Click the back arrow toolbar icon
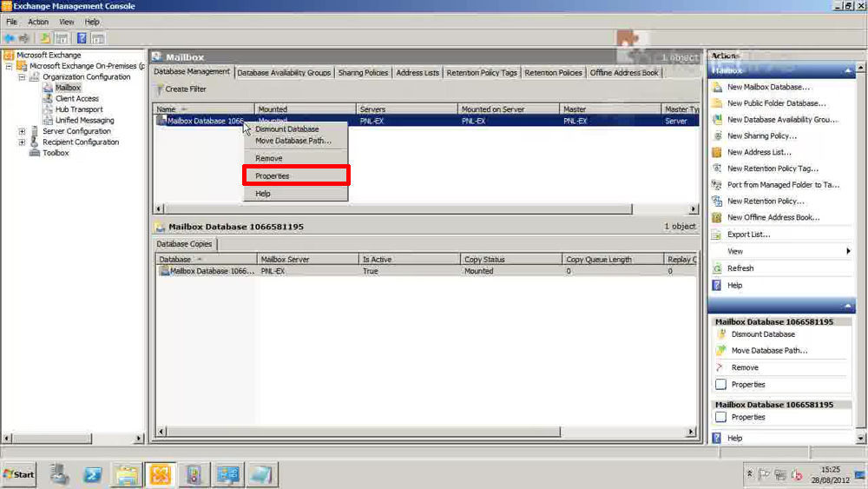868x489 pixels. pyautogui.click(x=10, y=38)
